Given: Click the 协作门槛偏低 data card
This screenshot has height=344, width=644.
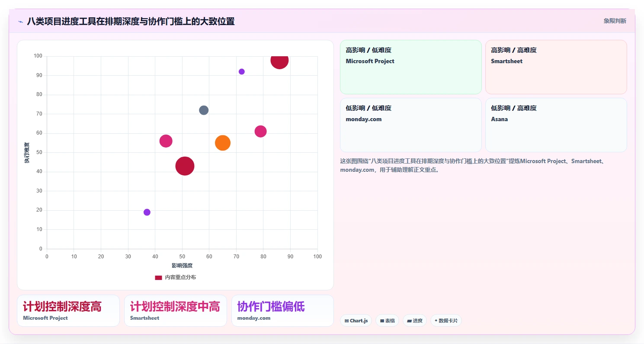Looking at the screenshot, I should (x=282, y=311).
